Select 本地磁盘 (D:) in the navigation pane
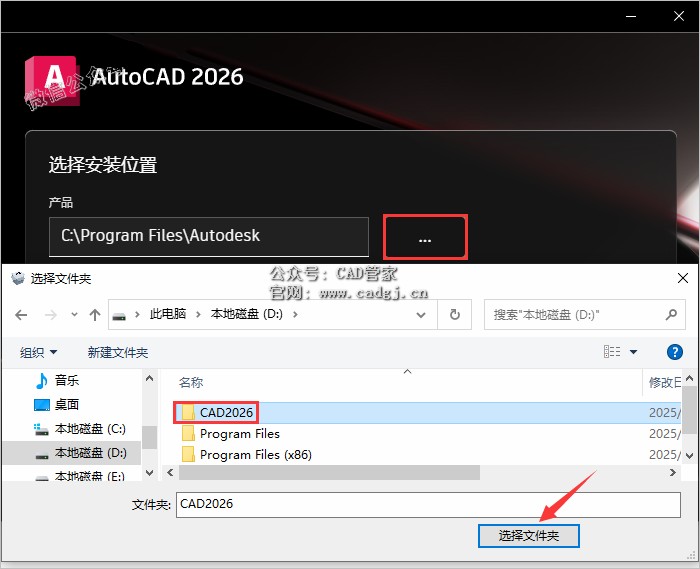700x569 pixels. (x=71, y=453)
